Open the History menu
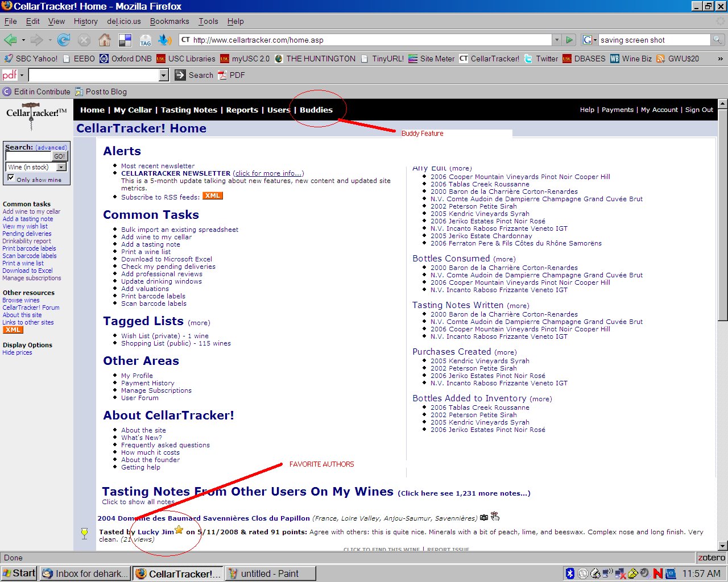Image resolution: width=728 pixels, height=582 pixels. pyautogui.click(x=85, y=21)
